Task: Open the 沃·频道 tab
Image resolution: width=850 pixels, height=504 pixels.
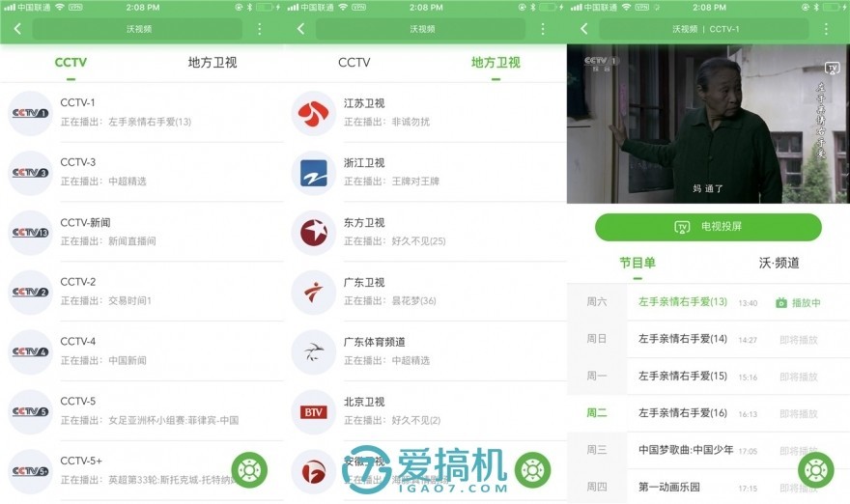Action: 779,263
